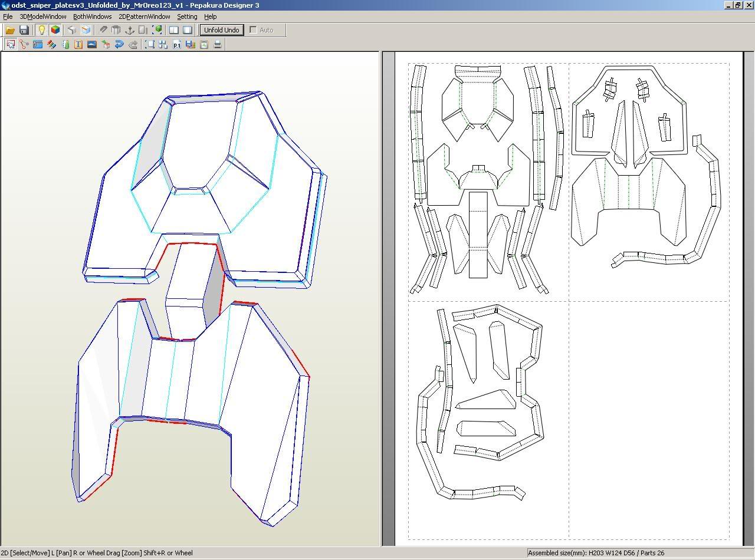
Task: Click the save with chart icon
Action: coord(190,44)
